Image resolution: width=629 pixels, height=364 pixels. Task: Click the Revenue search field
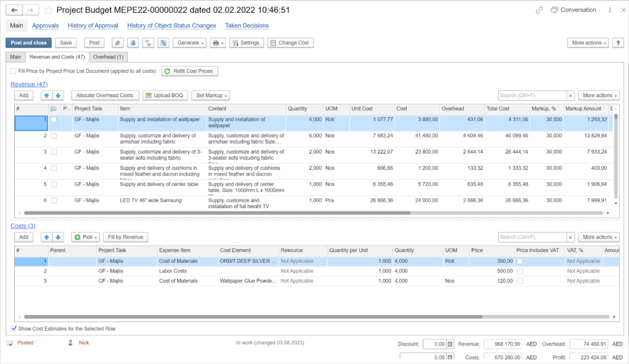coord(532,95)
